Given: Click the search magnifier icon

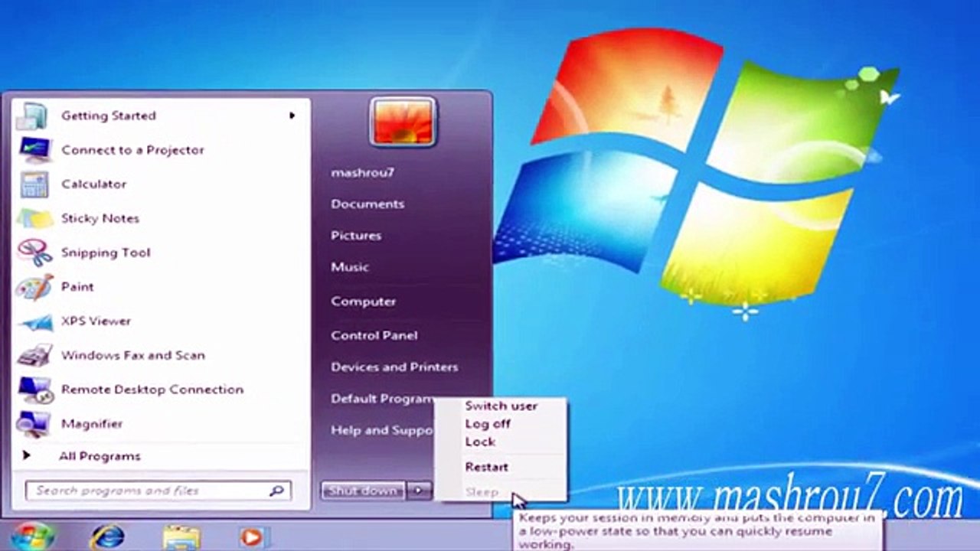Looking at the screenshot, I should click(276, 491).
